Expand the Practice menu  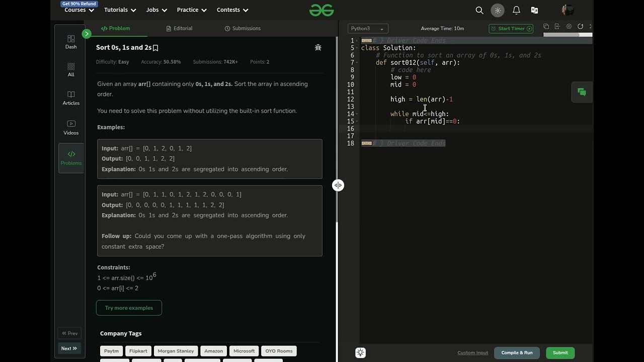191,10
